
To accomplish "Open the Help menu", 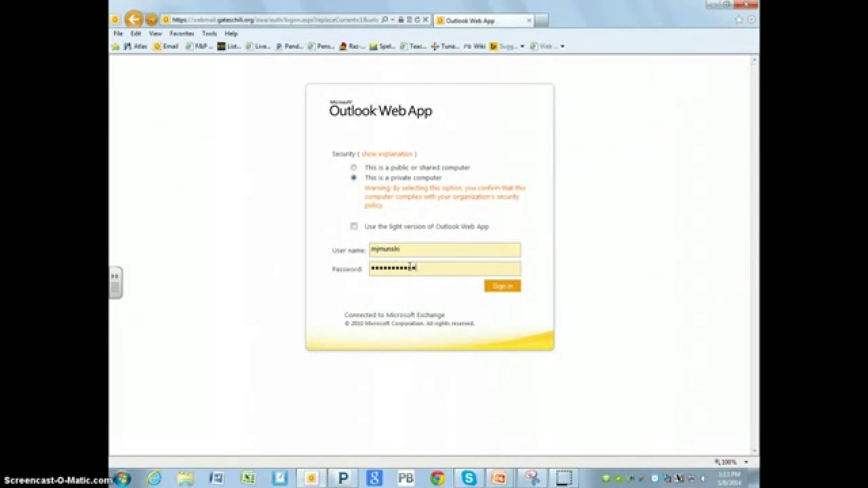I will coord(231,33).
